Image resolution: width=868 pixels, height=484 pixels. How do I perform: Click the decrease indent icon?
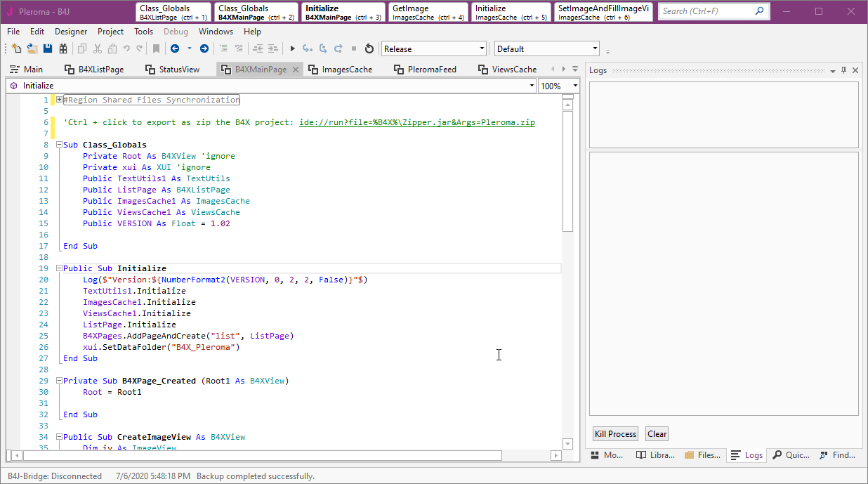(x=258, y=48)
